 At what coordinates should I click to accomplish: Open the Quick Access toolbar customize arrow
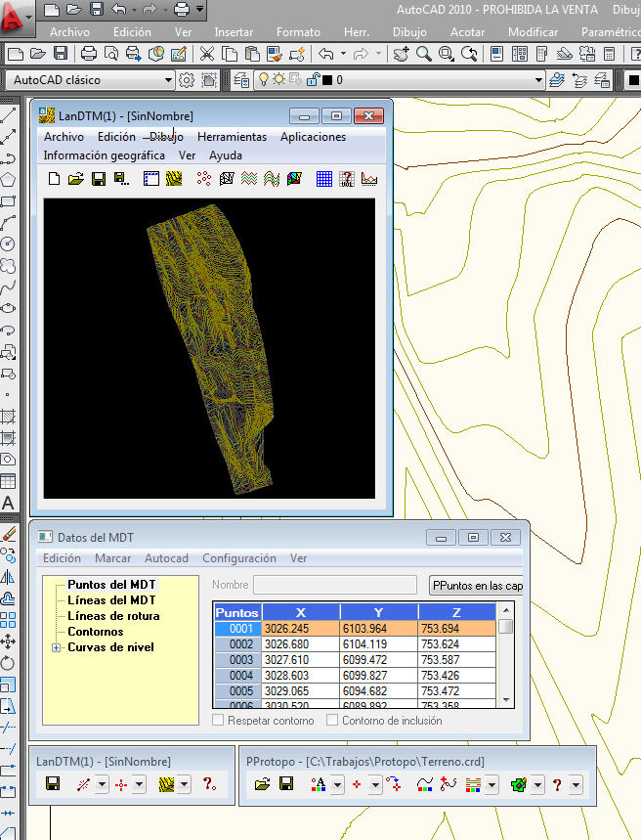pyautogui.click(x=199, y=9)
